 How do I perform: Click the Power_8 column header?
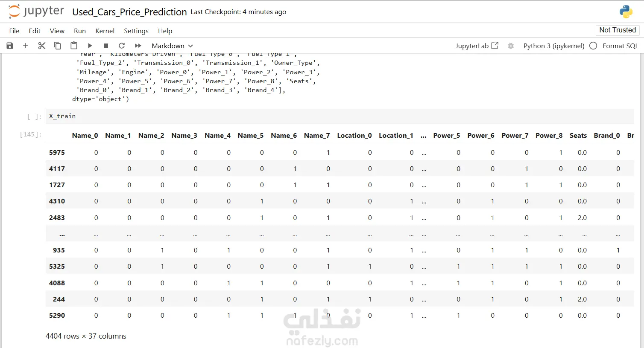coord(549,135)
